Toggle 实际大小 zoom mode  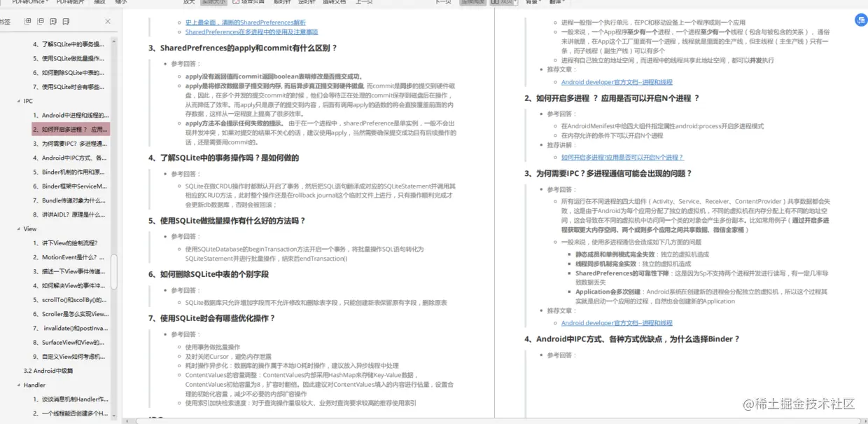[215, 2]
